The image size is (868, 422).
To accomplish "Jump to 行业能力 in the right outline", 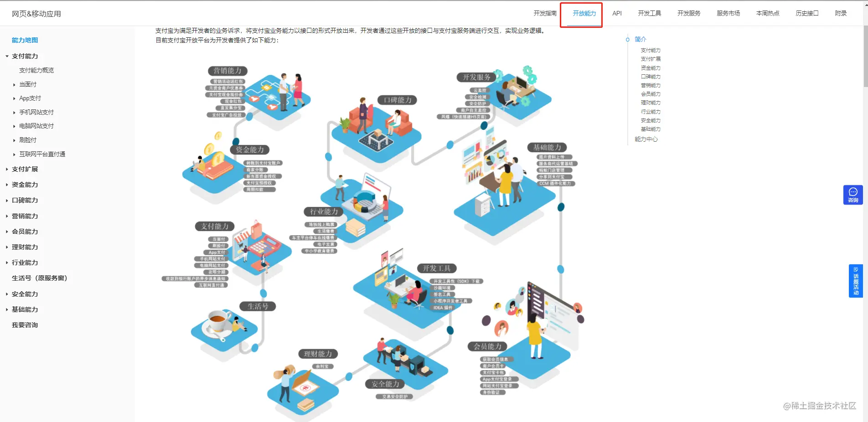I will [651, 112].
